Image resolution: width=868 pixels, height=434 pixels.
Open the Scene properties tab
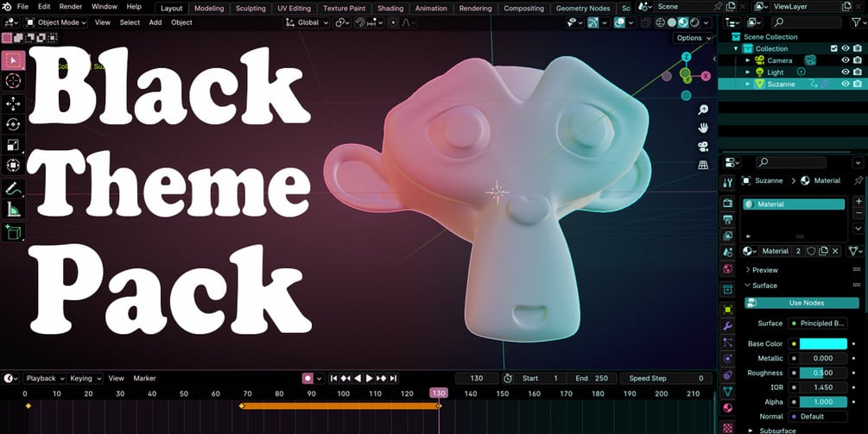(728, 253)
